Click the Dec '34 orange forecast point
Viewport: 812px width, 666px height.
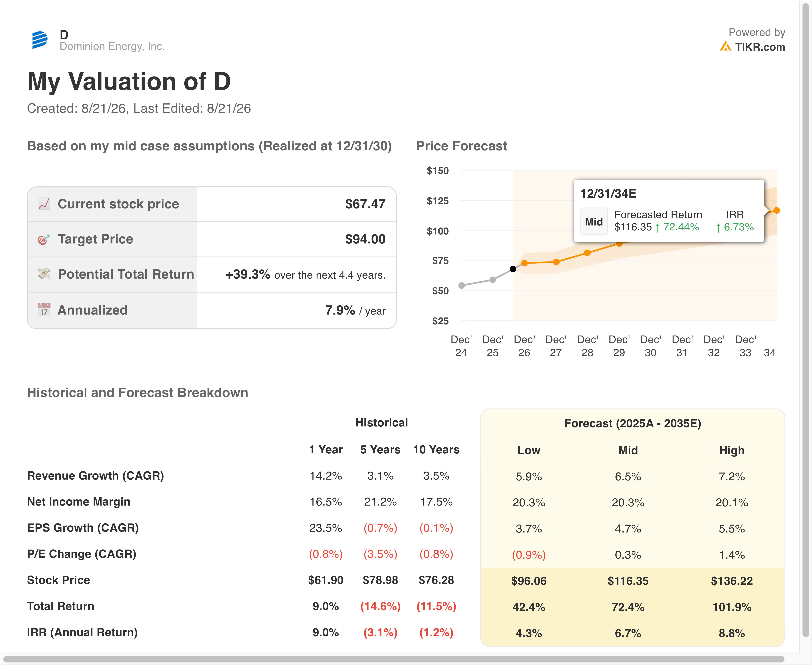(x=776, y=210)
